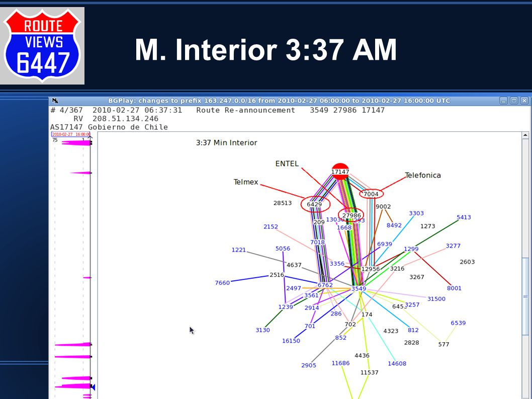Viewport: 532px width, 399px height.
Task: Click the Telefonica annotation label
Action: pyautogui.click(x=423, y=175)
